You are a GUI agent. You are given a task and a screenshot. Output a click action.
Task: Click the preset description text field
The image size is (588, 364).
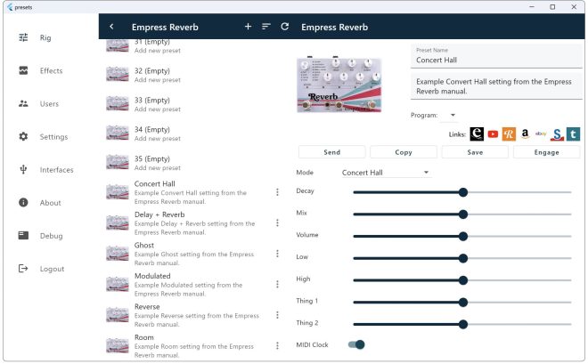click(496, 86)
